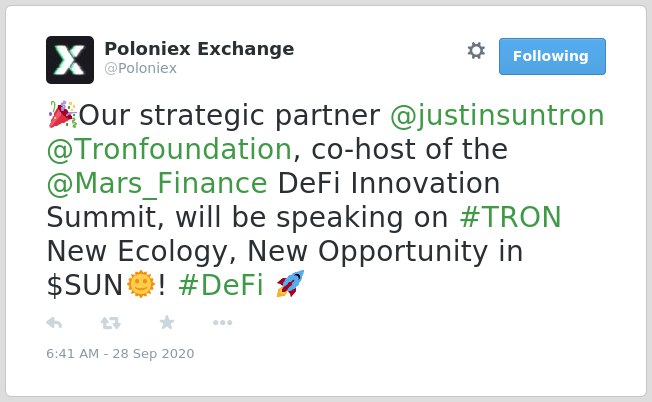Click the party popper emoji
This screenshot has width=652, height=402.
coord(62,114)
